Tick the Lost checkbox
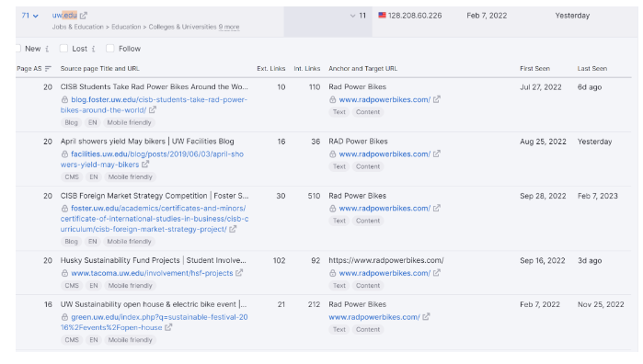643x364 pixels. (63, 49)
